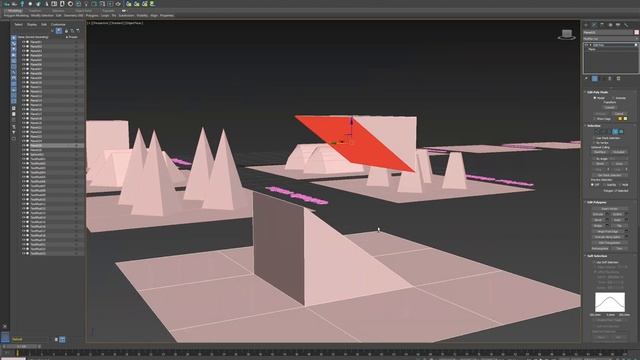640x360 pixels.
Task: Click the Inset button
Action: [x=617, y=220]
